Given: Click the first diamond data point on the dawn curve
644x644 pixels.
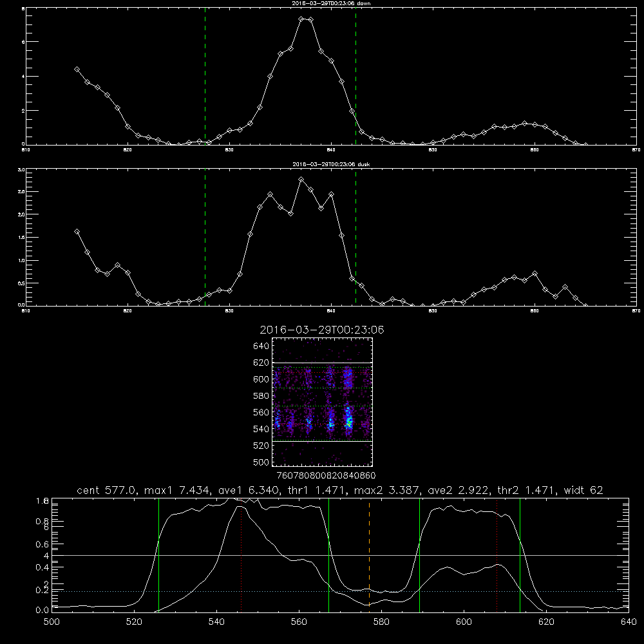Looking at the screenshot, I should pos(77,70).
